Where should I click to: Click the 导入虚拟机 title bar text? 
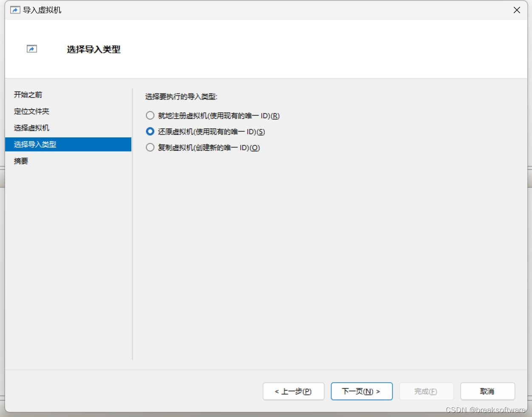click(x=42, y=10)
